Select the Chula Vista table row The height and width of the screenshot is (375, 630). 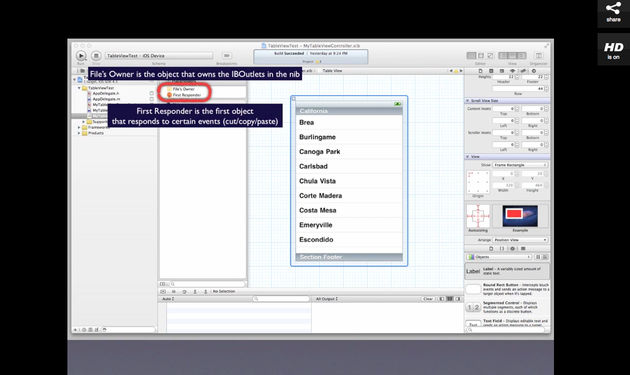click(349, 181)
